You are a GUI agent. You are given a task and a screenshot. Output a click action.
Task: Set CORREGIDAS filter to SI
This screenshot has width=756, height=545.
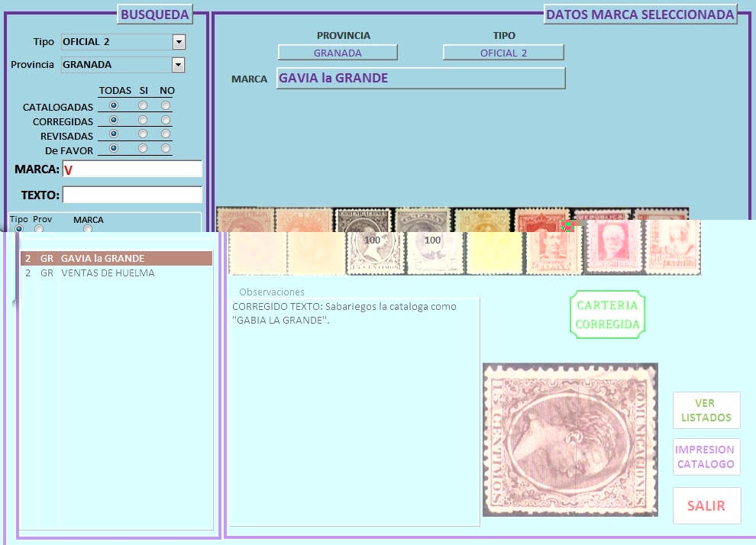143,120
